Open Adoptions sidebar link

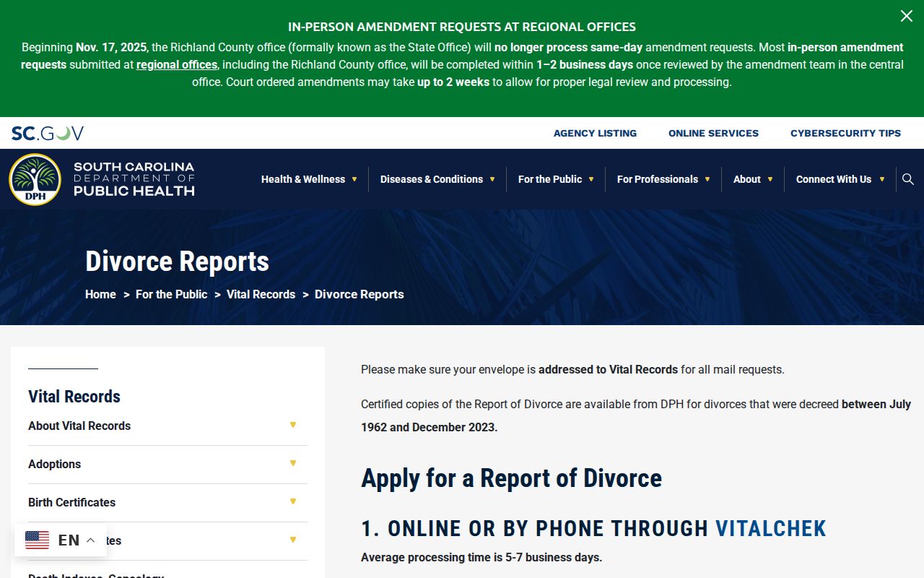(54, 464)
